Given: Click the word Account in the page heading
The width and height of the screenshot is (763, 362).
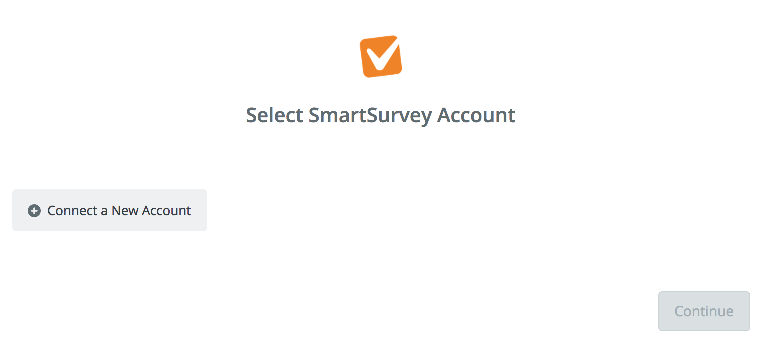Looking at the screenshot, I should [x=476, y=115].
